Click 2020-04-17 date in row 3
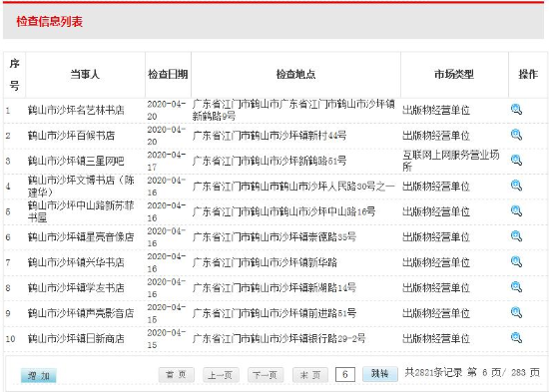Image resolution: width=549 pixels, height=392 pixels. coord(167,161)
